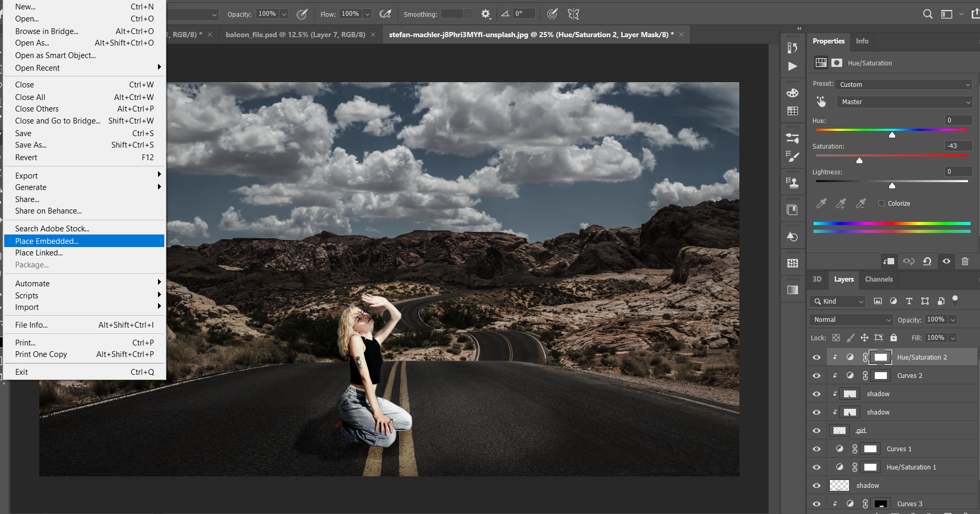980x514 pixels.
Task: Click the search magnifier icon
Action: coord(928,14)
